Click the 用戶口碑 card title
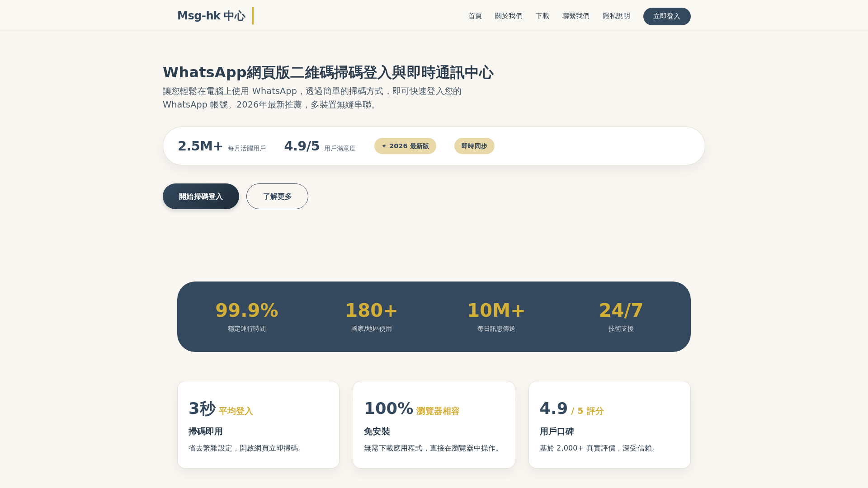 pyautogui.click(x=557, y=432)
